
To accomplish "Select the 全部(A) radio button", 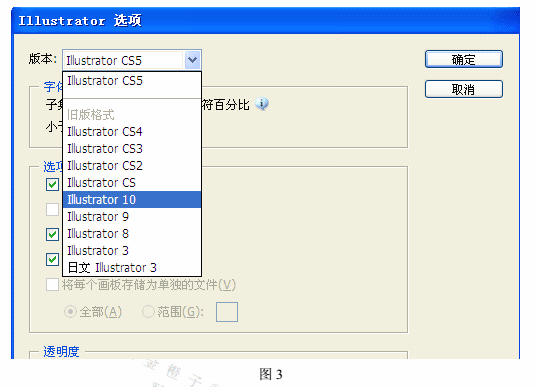I will (70, 312).
